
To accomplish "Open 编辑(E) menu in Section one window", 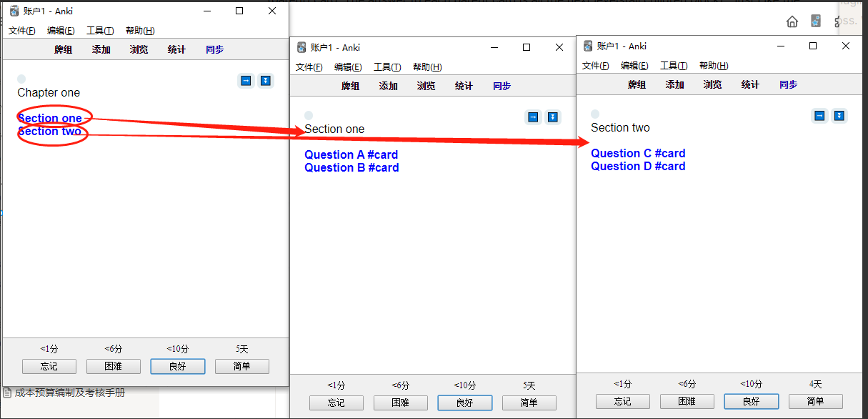I will 348,67.
